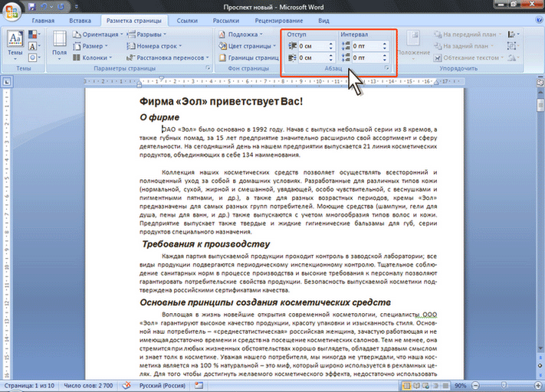This screenshot has height=392, width=545.
Task: Open the undo history dropdown arrow
Action: (x=51, y=7)
